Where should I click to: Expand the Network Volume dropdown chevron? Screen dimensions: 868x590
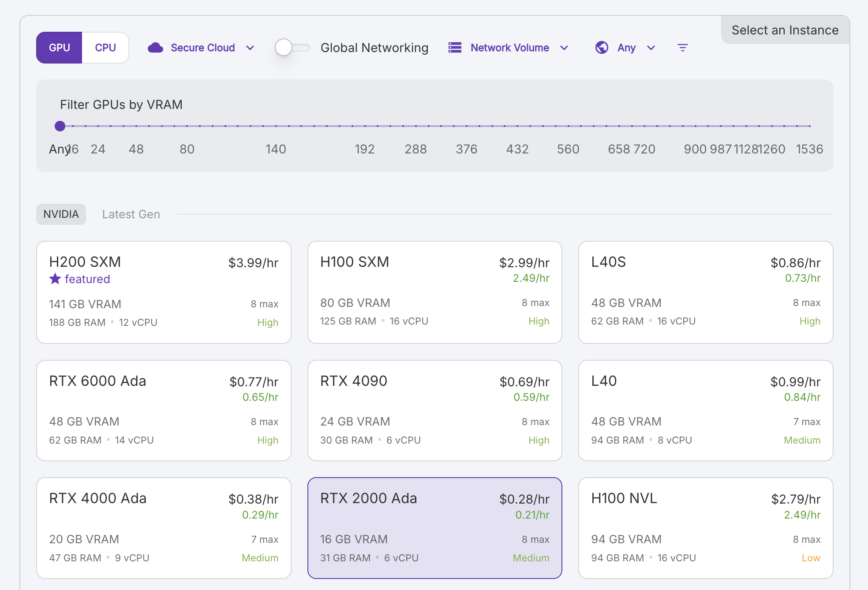[564, 48]
